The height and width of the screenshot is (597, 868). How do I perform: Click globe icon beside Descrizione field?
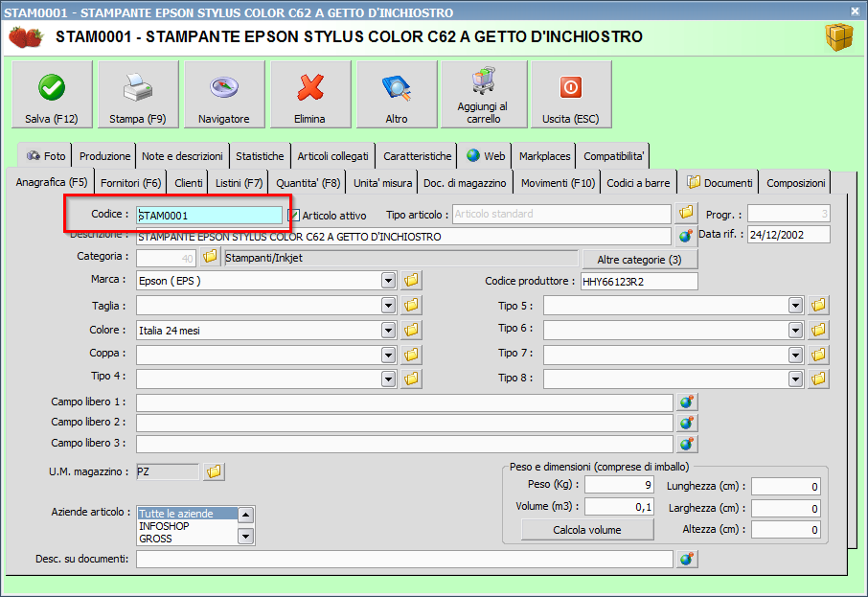point(686,236)
